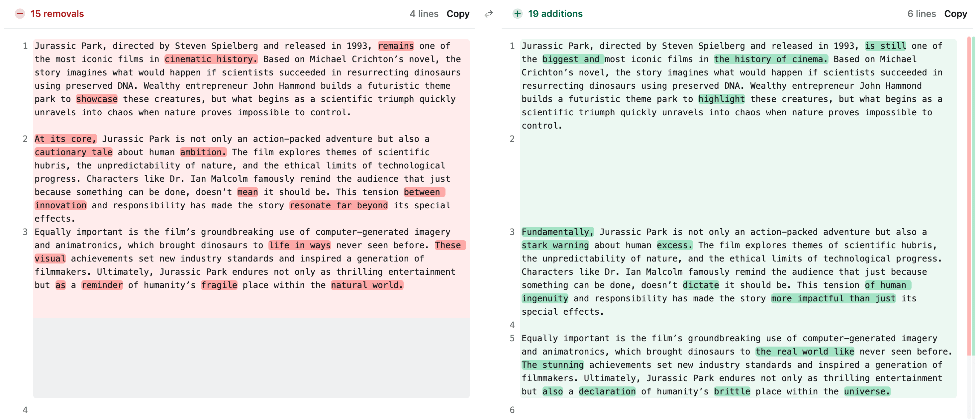Click the "6 lines" count on right pane
The width and height of the screenshot is (980, 420).
(x=921, y=14)
